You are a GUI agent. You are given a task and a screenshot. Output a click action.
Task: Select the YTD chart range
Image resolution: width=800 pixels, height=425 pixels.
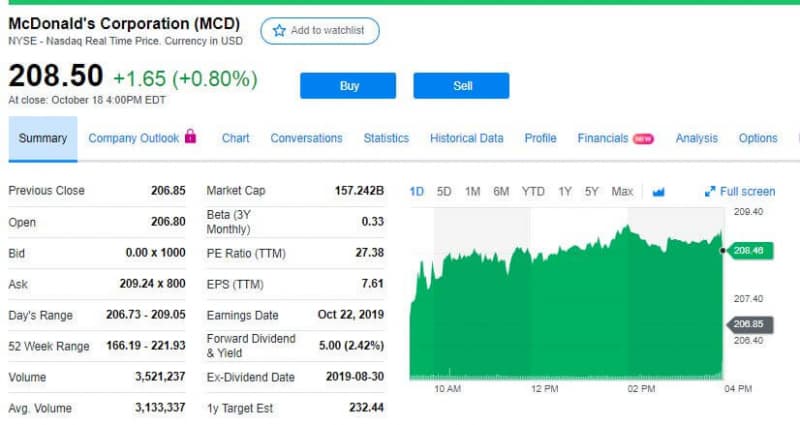point(533,192)
